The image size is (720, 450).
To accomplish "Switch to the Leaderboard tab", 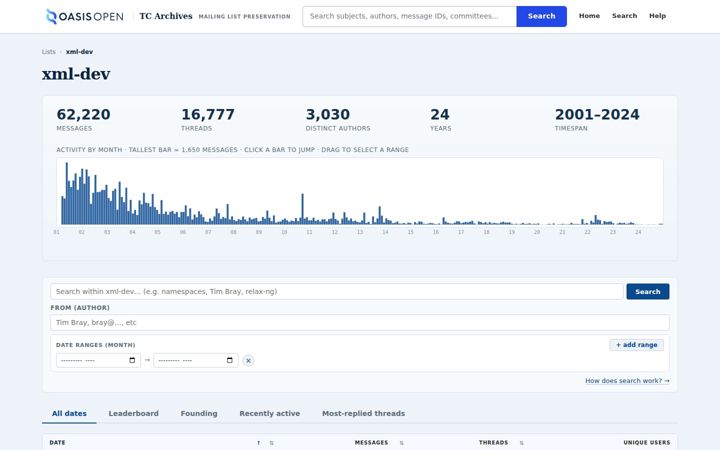I will click(134, 413).
